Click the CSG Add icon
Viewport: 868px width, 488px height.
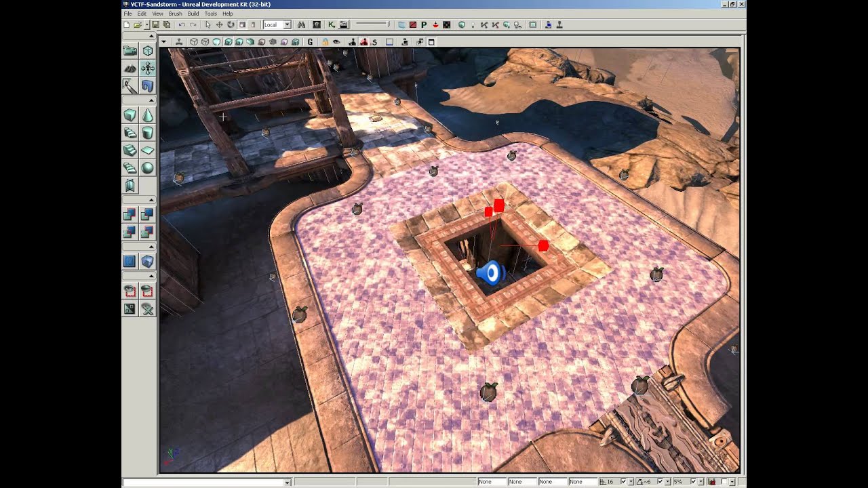click(x=130, y=215)
